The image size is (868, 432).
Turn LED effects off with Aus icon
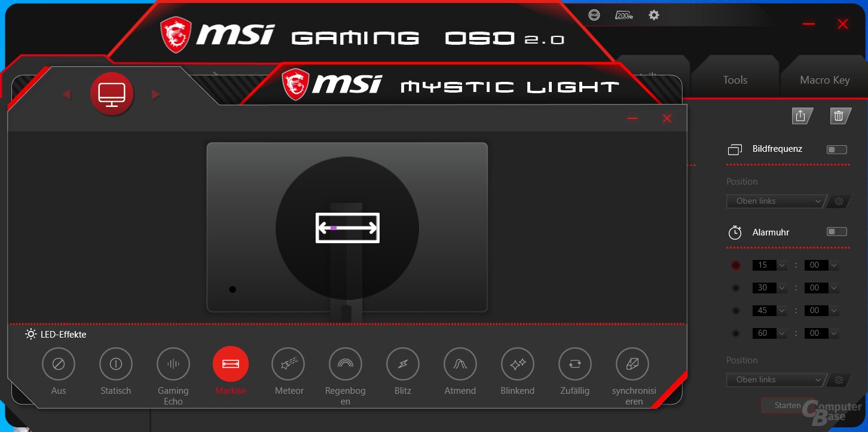(59, 364)
